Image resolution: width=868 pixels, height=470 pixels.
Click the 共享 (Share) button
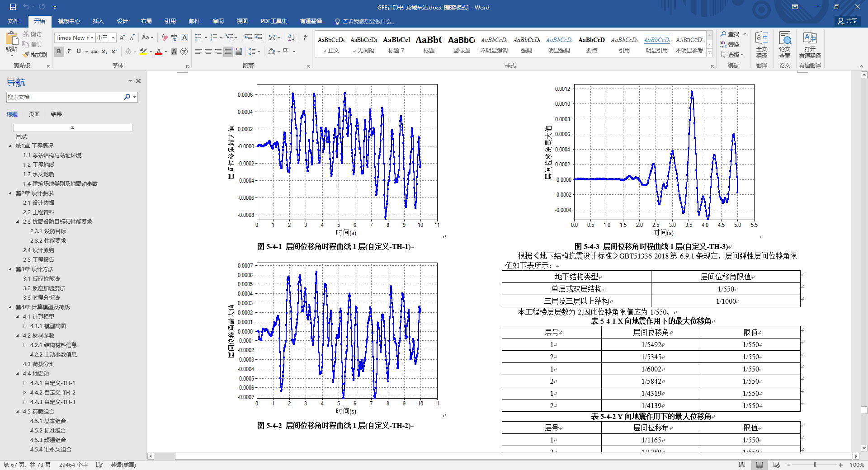click(848, 21)
